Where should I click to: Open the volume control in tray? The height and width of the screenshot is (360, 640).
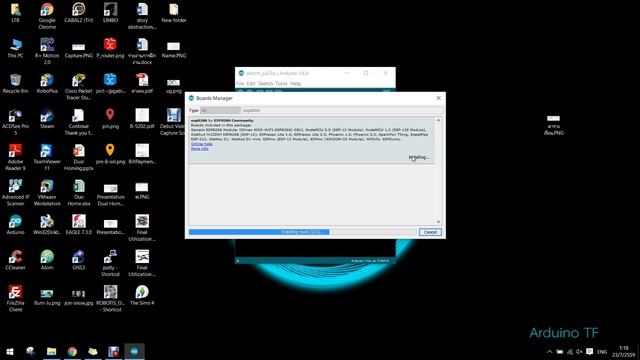579,351
